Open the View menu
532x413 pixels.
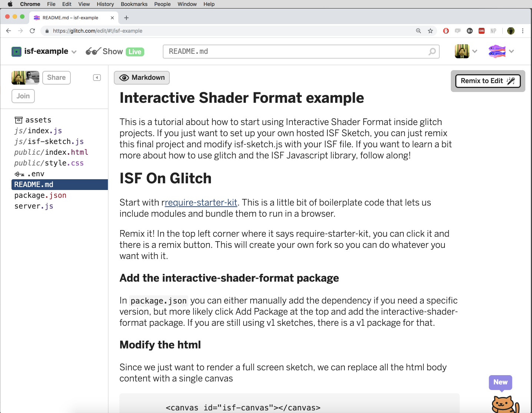click(x=84, y=4)
